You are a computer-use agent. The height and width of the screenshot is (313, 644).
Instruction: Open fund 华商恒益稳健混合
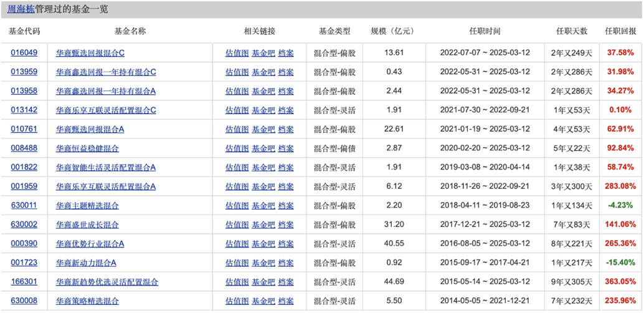click(87, 148)
